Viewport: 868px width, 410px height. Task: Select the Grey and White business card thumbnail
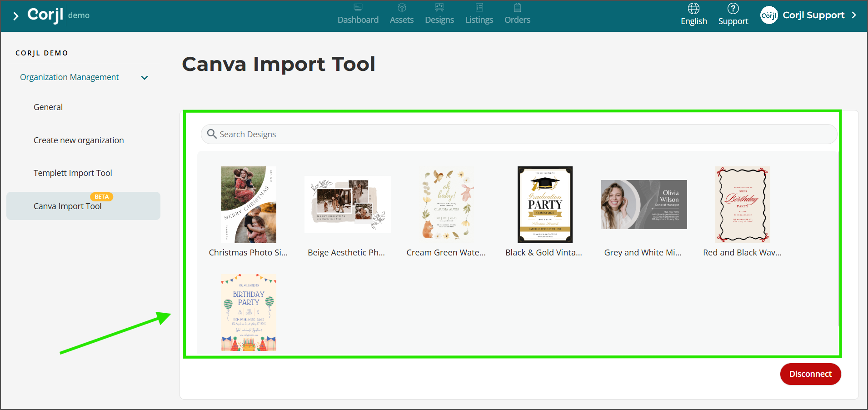coord(644,205)
